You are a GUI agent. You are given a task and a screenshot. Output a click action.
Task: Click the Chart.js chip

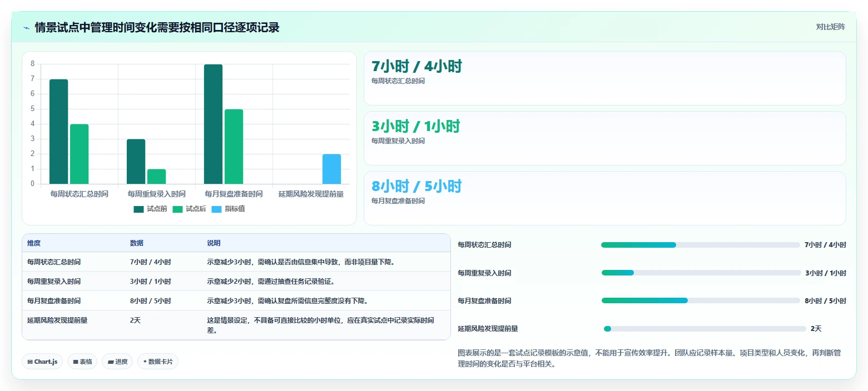pyautogui.click(x=43, y=362)
